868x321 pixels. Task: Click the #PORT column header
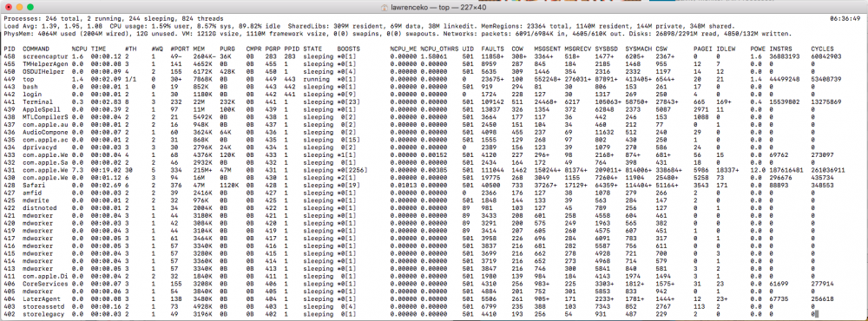click(180, 49)
